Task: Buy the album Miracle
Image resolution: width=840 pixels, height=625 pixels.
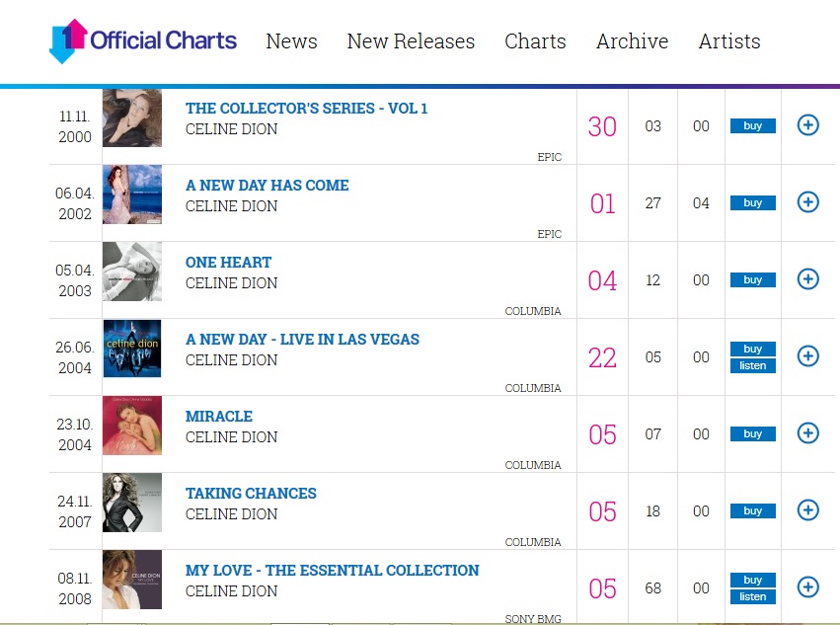Action: [x=752, y=434]
